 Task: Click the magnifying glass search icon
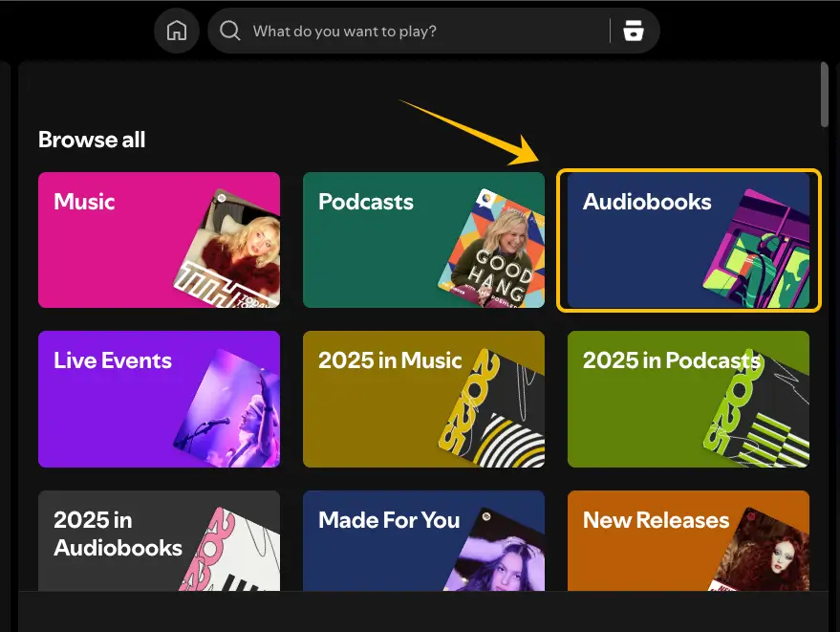(229, 30)
